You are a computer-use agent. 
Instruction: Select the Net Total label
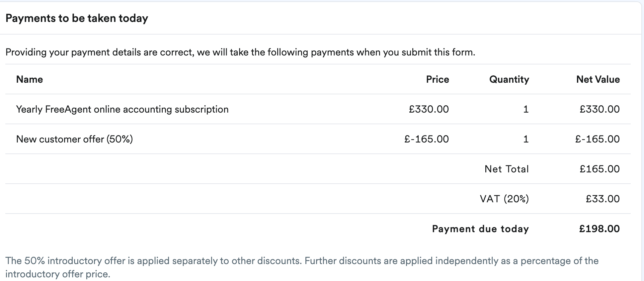point(507,169)
